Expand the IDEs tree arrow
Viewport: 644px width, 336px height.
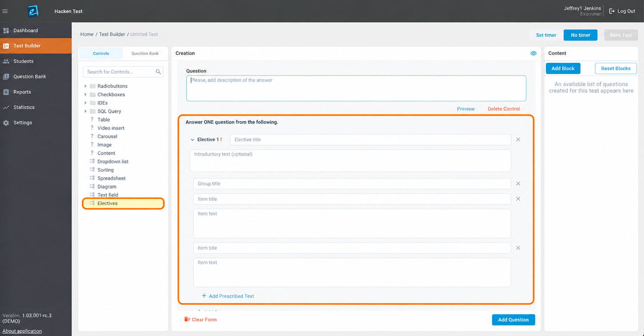pos(86,103)
